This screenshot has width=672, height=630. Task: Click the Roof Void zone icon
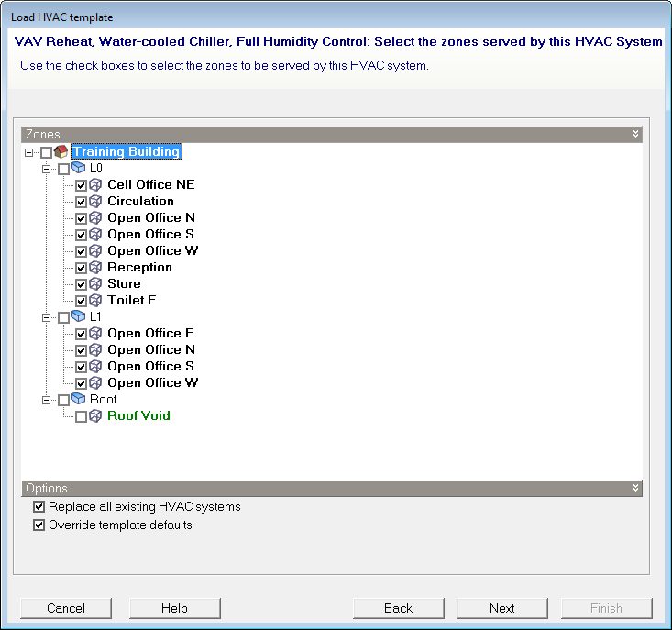pyautogui.click(x=95, y=416)
